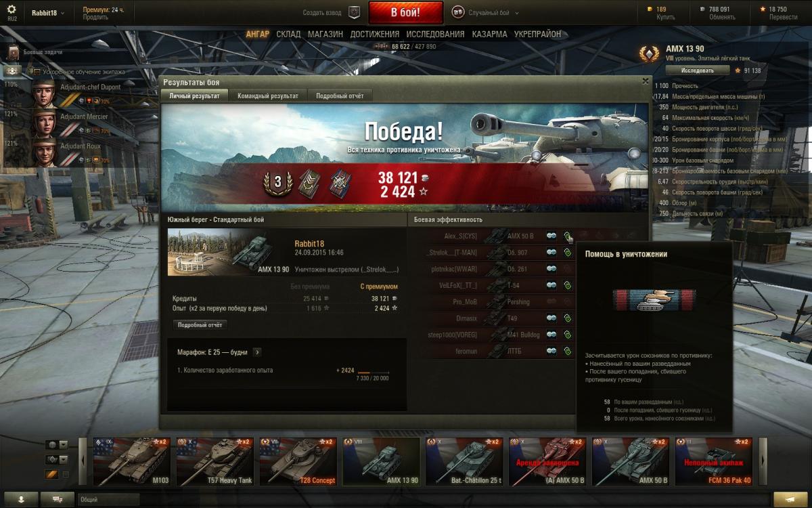The image size is (812, 508).
Task: Click the assist icon on the feromun row
Action: coord(567,351)
